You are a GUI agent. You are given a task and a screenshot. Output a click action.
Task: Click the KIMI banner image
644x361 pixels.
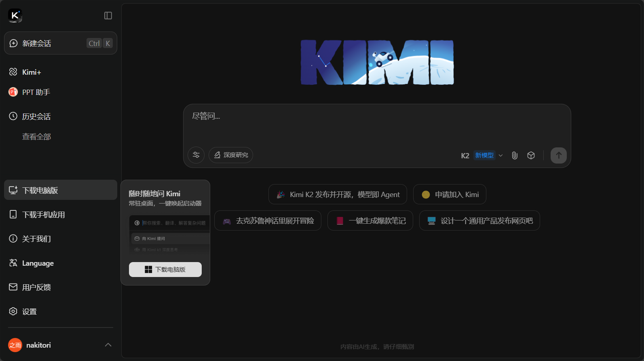(x=377, y=62)
